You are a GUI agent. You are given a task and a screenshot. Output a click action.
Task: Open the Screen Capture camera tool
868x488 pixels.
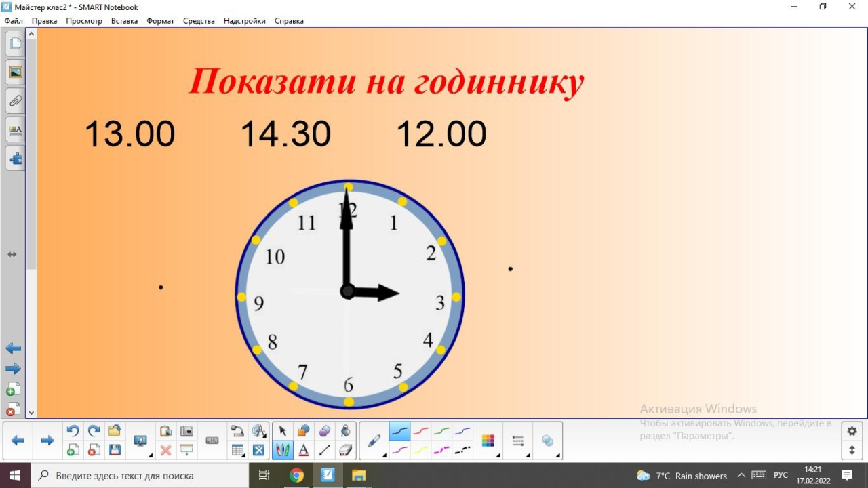click(186, 431)
